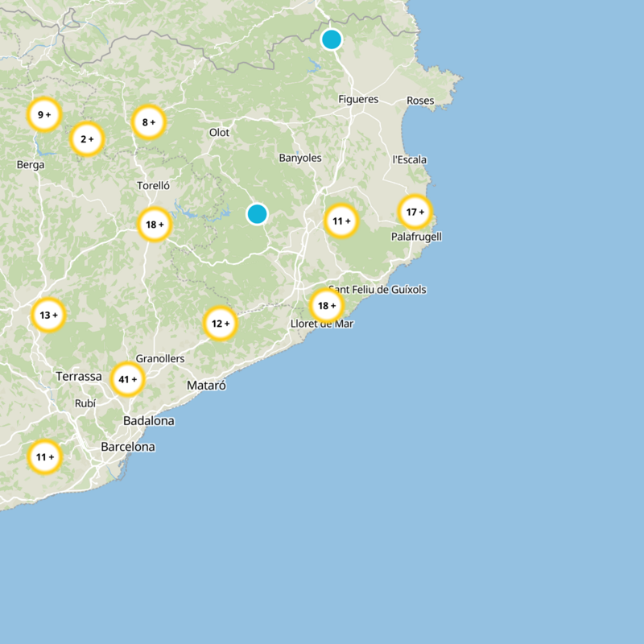Click the Roses label
This screenshot has width=644, height=644.
420,101
